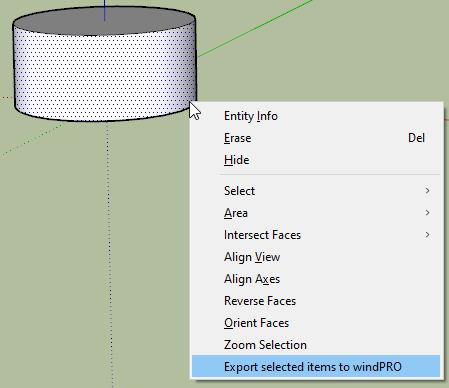449x388 pixels.
Task: Click the gray top face of cylinder
Action: (x=104, y=21)
